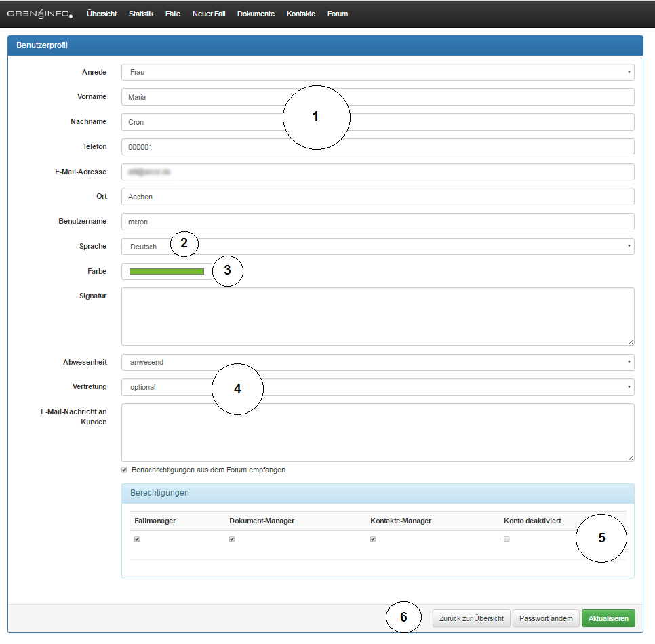Image resolution: width=655 pixels, height=644 pixels.
Task: Expand the Anrede dropdown
Action: (378, 72)
